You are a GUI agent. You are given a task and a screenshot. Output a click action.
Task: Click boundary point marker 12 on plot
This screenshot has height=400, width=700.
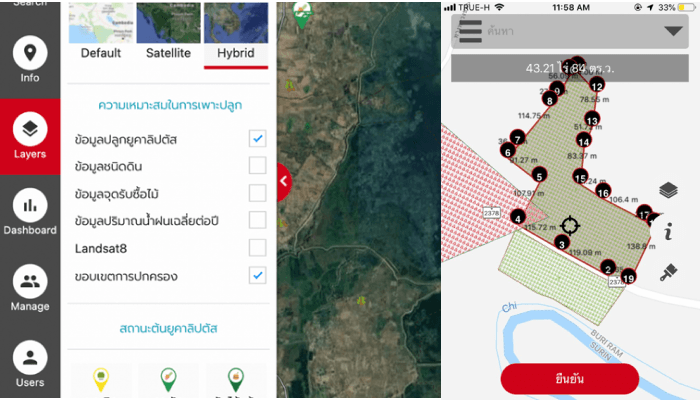pyautogui.click(x=597, y=86)
